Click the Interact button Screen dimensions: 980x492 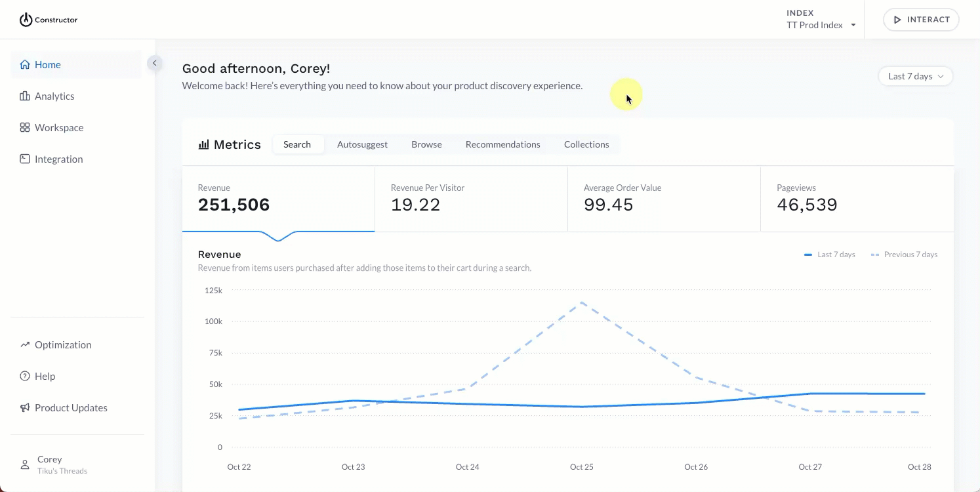(921, 20)
